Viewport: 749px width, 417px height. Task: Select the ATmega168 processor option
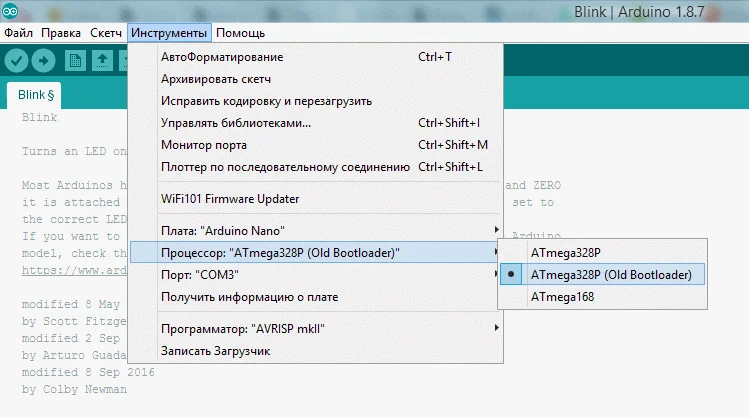pos(602,297)
